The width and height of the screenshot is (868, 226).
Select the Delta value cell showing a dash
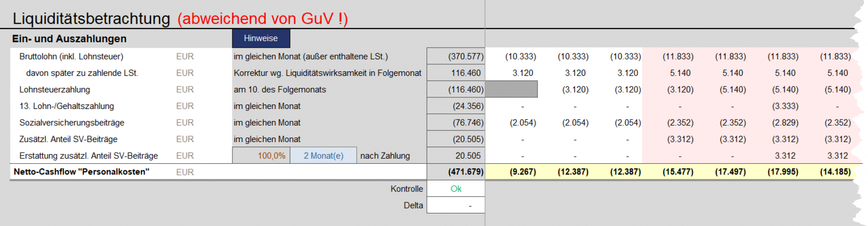[x=456, y=205]
